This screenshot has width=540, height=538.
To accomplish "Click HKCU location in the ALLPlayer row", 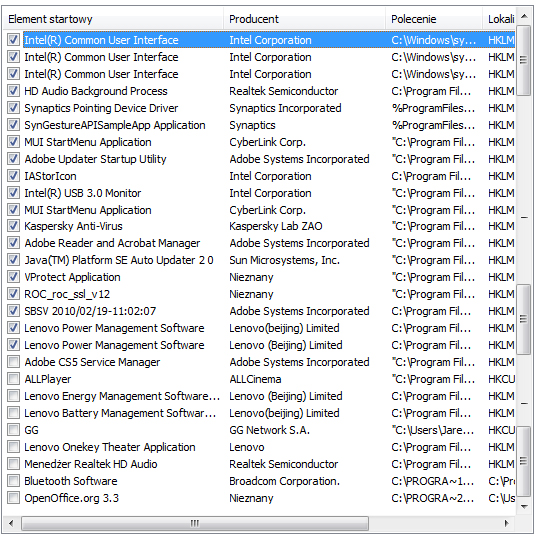I will 501,379.
